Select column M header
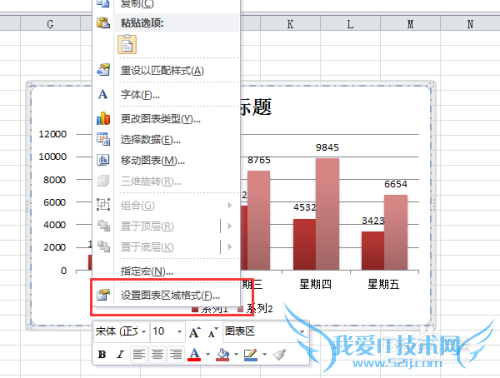The width and height of the screenshot is (500, 378). click(410, 24)
